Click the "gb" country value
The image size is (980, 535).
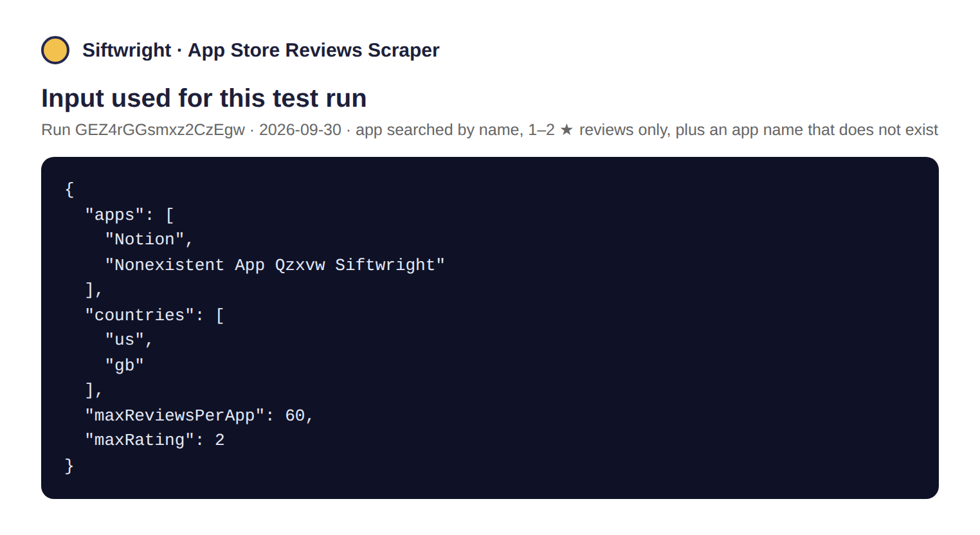tap(124, 365)
